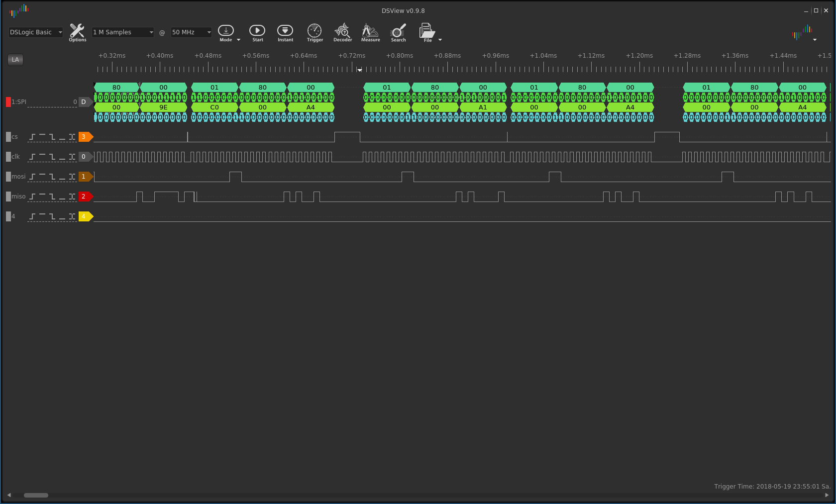Open the DSLogic Basic device dropdown
The image size is (836, 504).
(36, 32)
